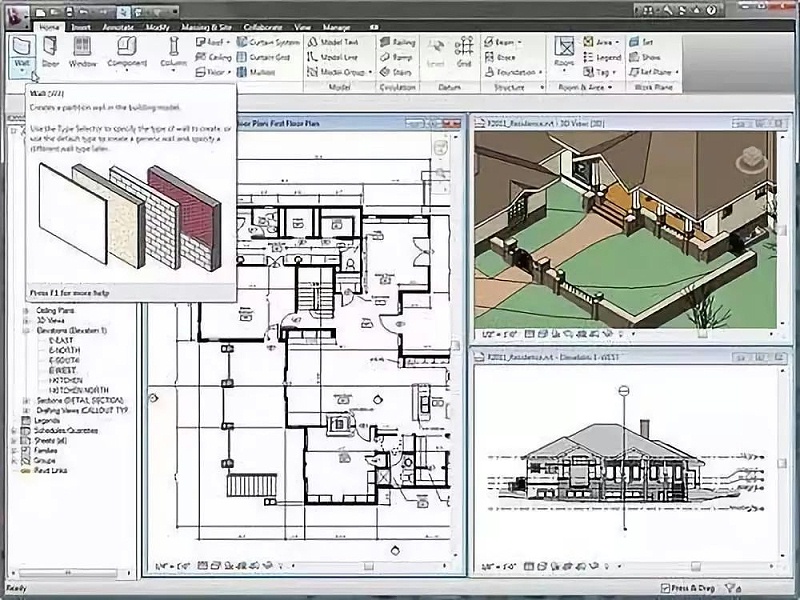Choose the Window tool
Image resolution: width=800 pixels, height=600 pixels.
click(82, 51)
